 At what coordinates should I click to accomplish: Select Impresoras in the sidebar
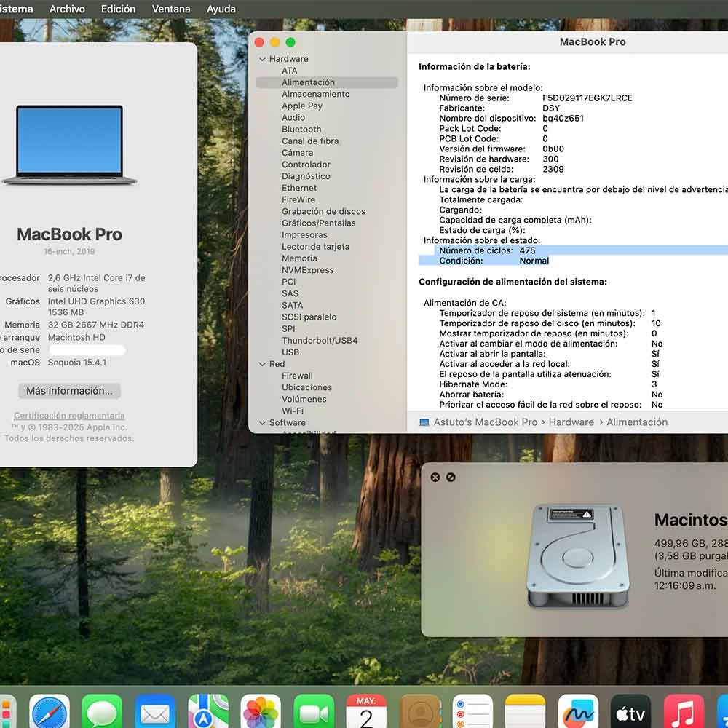(x=304, y=235)
